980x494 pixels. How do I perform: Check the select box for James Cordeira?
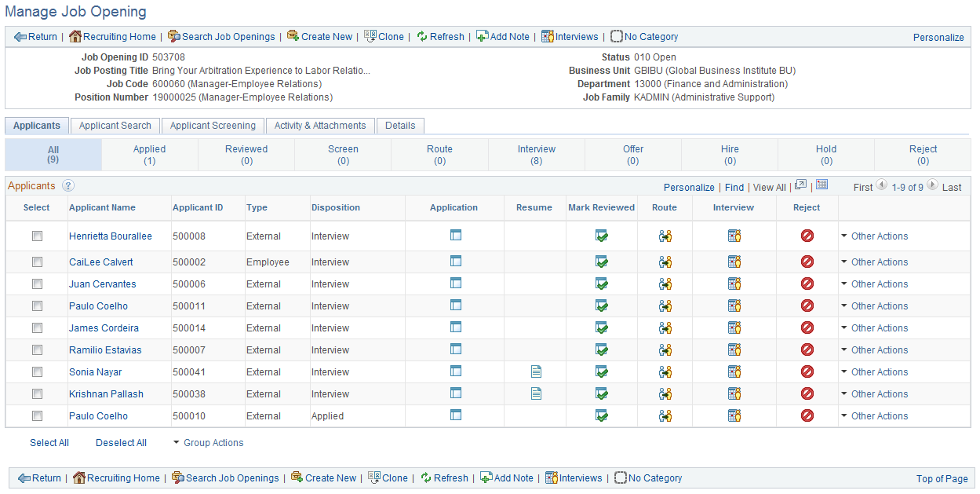(37, 328)
